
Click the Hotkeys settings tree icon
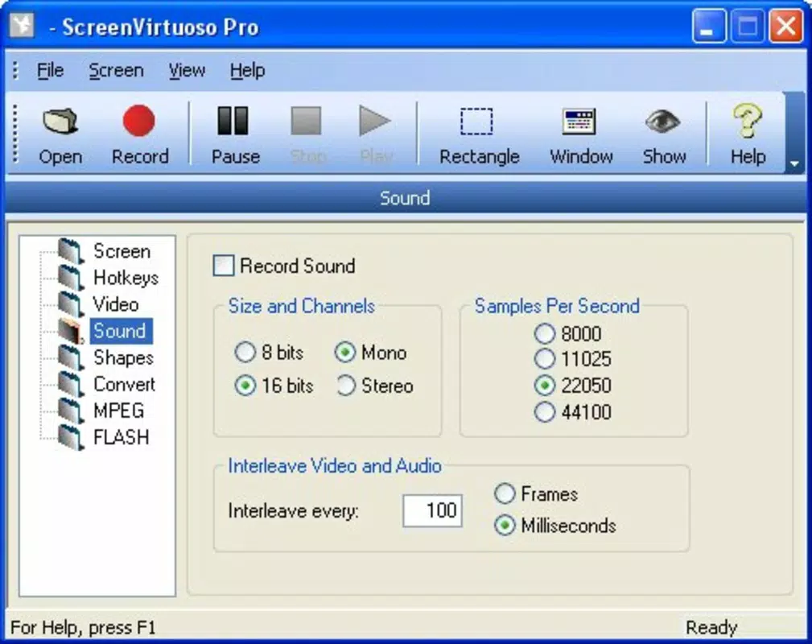tap(71, 278)
